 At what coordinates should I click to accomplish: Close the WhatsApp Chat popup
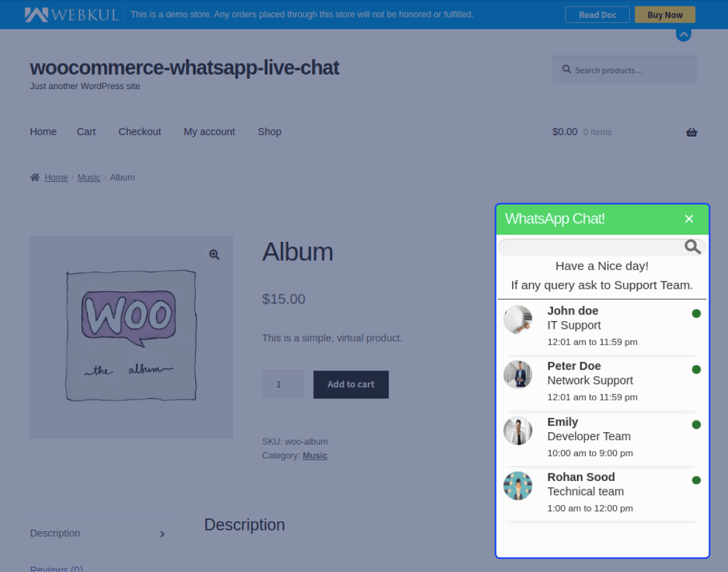coord(689,218)
